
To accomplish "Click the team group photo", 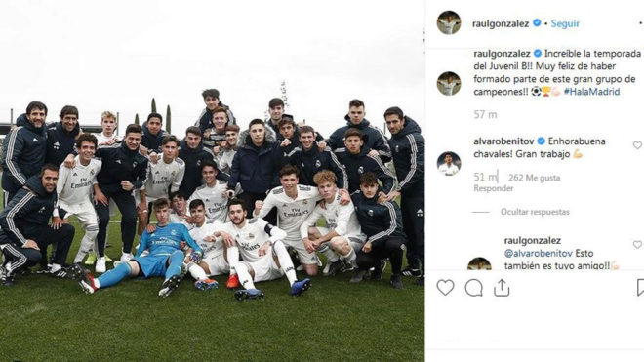I will pos(213,181).
